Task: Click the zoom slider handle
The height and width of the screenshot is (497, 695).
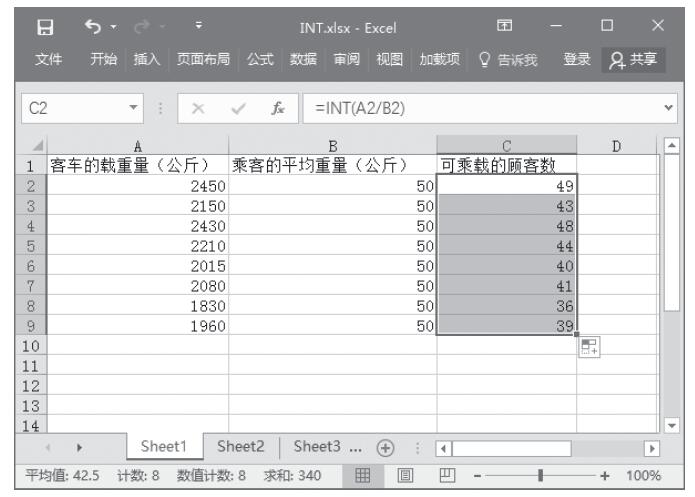Action: 541,475
